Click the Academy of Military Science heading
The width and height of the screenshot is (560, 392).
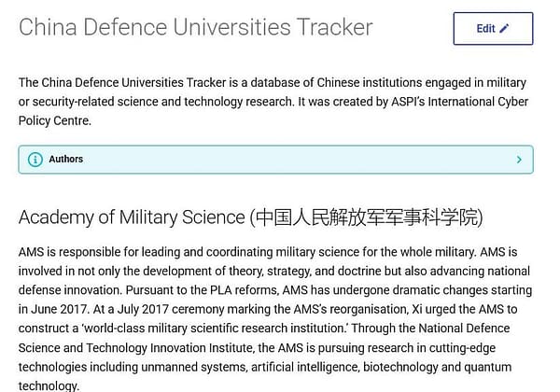(132, 218)
